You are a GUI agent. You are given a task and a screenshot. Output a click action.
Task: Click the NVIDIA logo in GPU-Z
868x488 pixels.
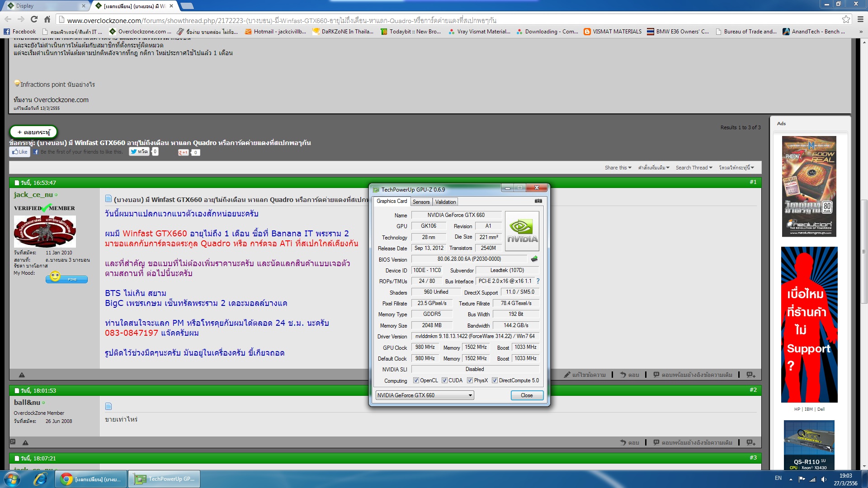click(x=522, y=231)
